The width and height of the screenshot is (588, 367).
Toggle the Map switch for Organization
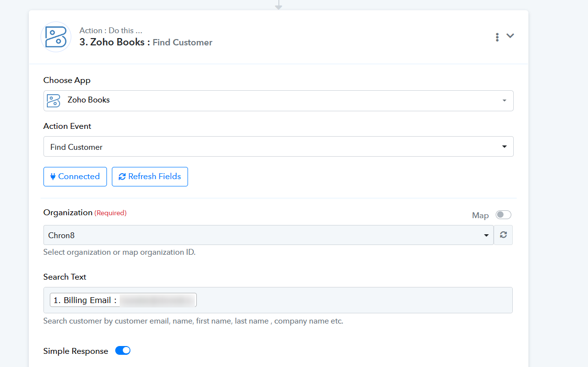[504, 215]
